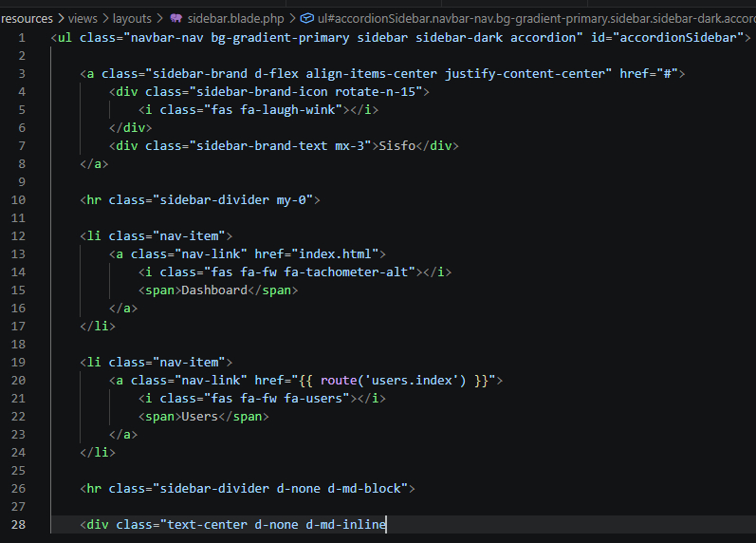Click 'fa-laugh-wink' icon class text
756x543 pixels.
[287, 110]
